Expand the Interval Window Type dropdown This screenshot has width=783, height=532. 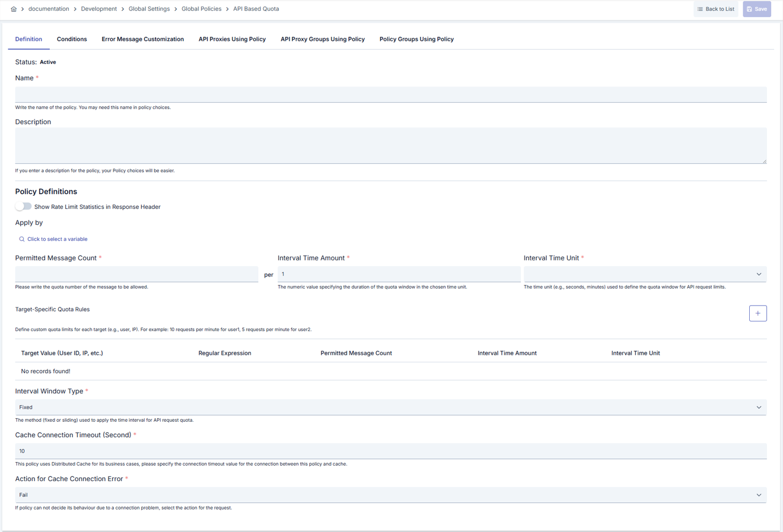pos(390,407)
